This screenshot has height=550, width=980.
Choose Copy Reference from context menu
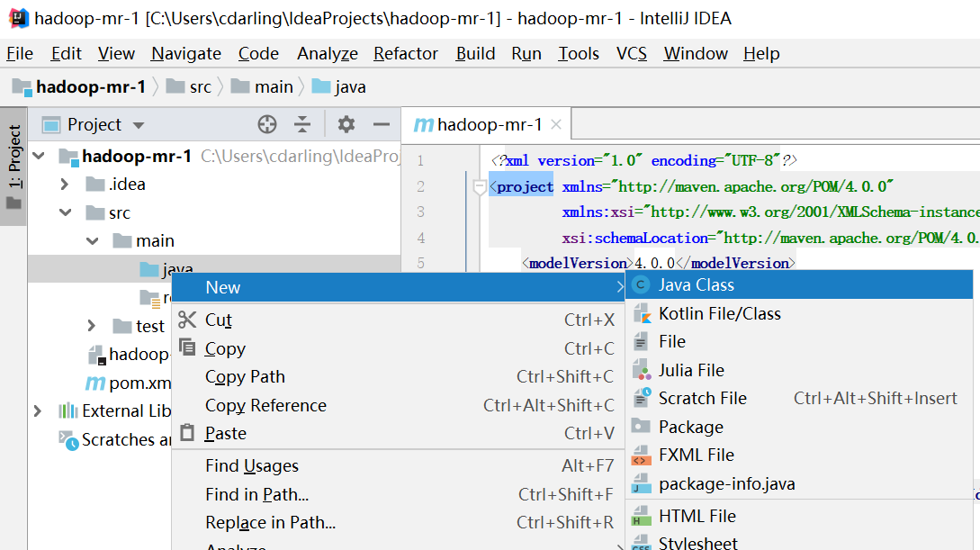399,406
